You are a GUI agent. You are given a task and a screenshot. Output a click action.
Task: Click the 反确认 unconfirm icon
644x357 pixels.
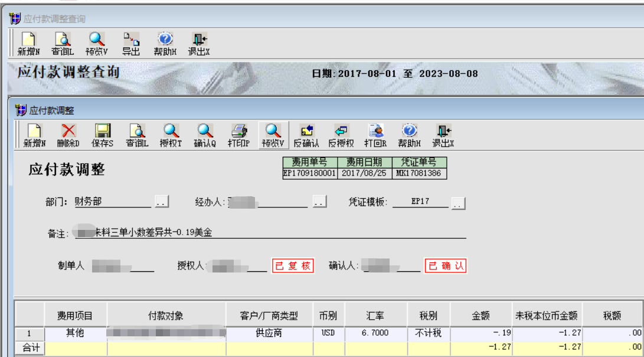click(307, 135)
